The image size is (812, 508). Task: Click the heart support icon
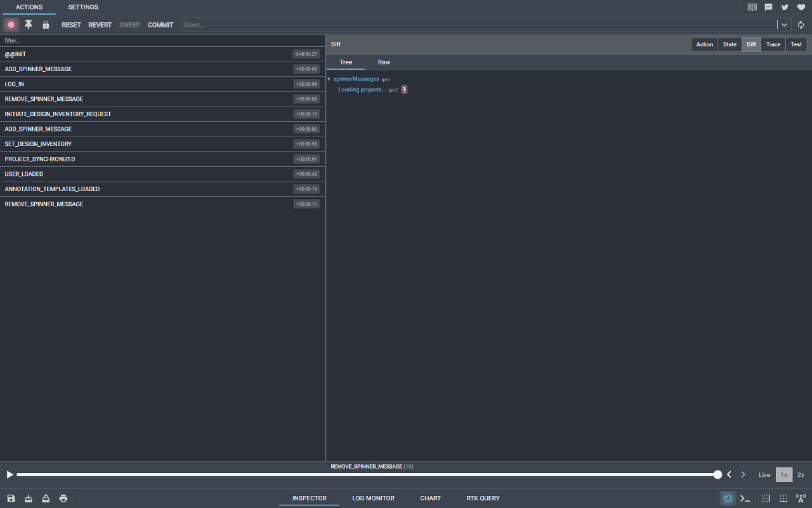[x=801, y=7]
